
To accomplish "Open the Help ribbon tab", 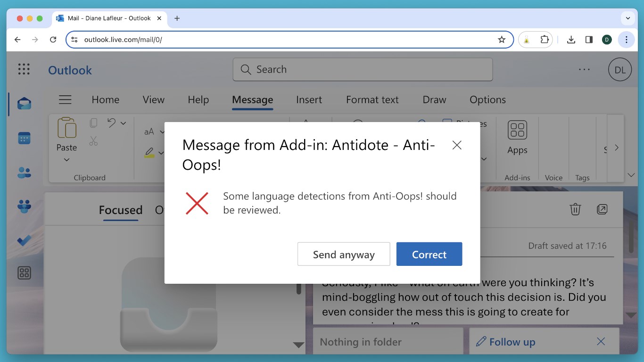I will (198, 99).
